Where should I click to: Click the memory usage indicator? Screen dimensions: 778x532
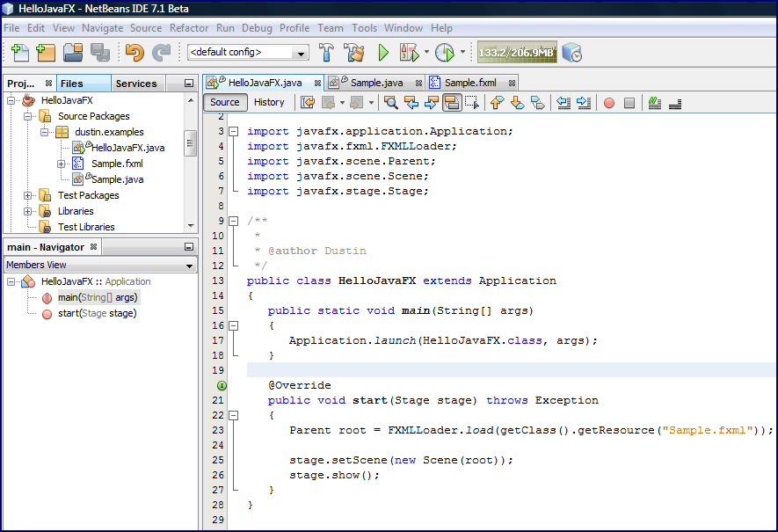[x=518, y=52]
